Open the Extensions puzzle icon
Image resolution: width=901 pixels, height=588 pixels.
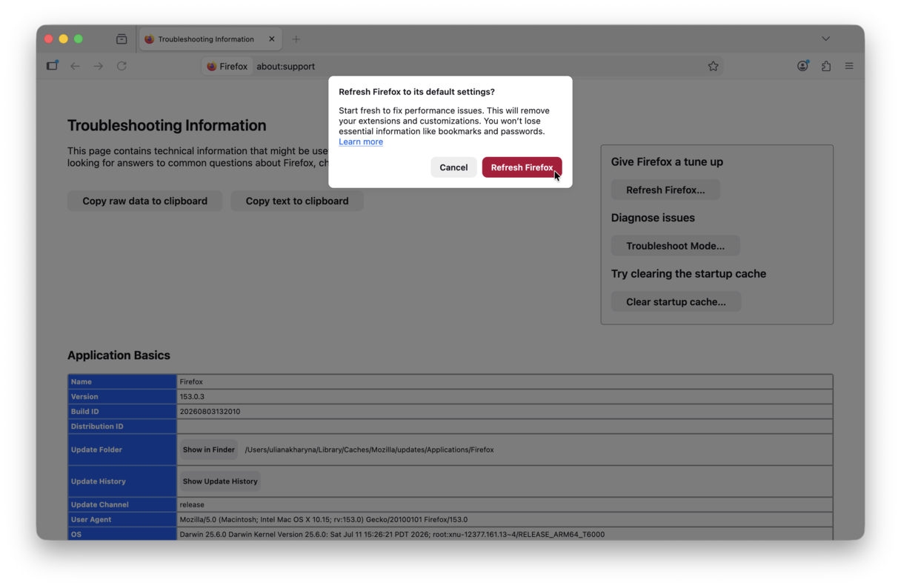pyautogui.click(x=826, y=66)
